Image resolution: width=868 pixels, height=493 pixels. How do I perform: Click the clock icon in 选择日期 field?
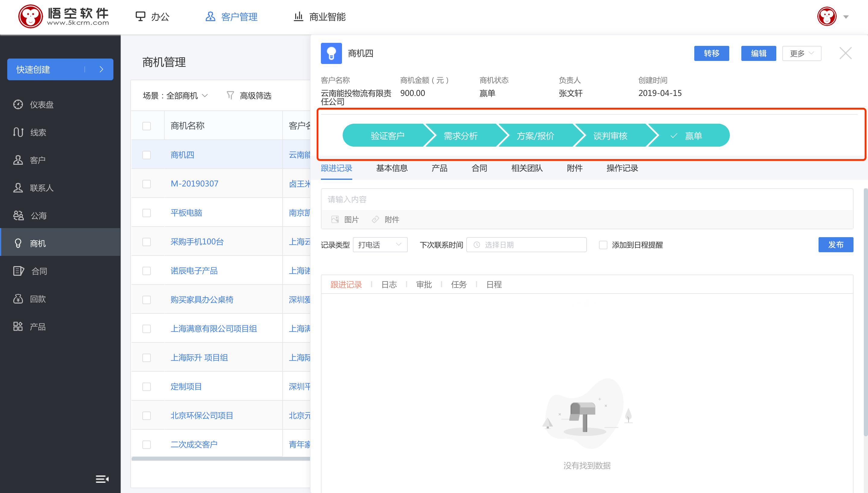coord(477,244)
